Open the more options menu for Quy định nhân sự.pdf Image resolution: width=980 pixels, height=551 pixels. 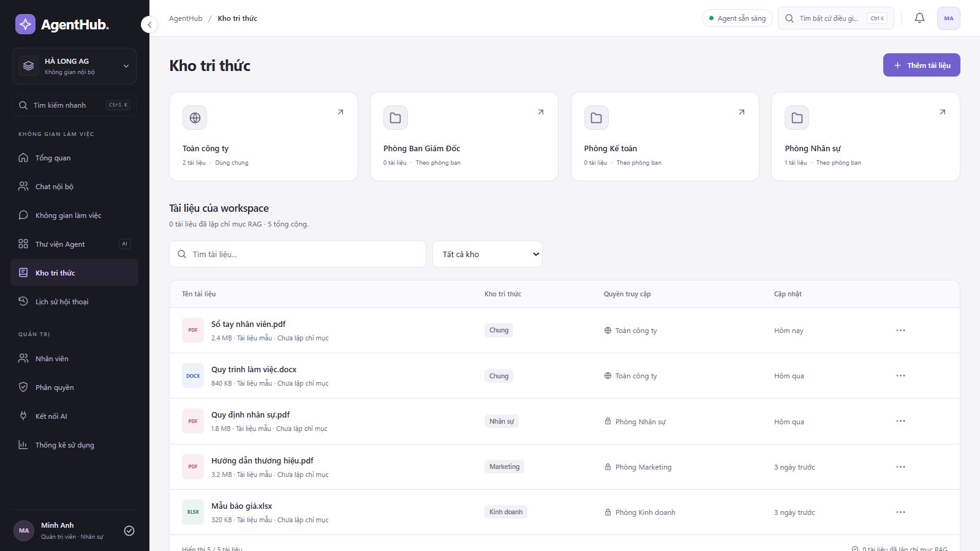tap(900, 421)
